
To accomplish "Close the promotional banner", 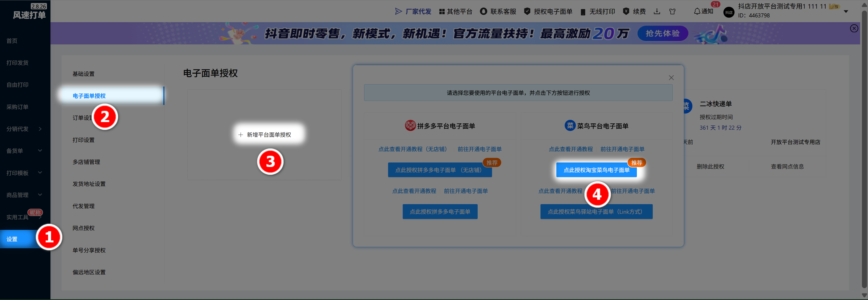I will pyautogui.click(x=854, y=28).
